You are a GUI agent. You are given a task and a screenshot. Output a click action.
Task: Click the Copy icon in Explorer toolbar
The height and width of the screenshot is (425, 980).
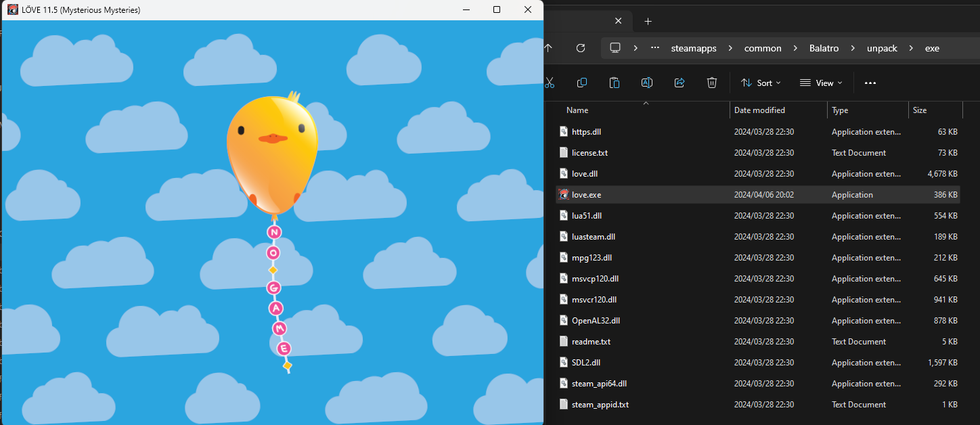582,83
